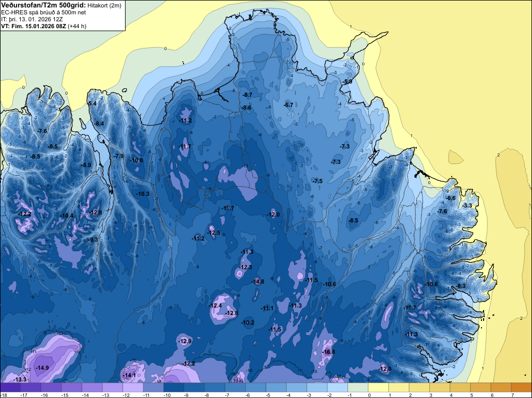
Task: Click the orange legend swatch right of 7
Action: [x=521, y=387]
